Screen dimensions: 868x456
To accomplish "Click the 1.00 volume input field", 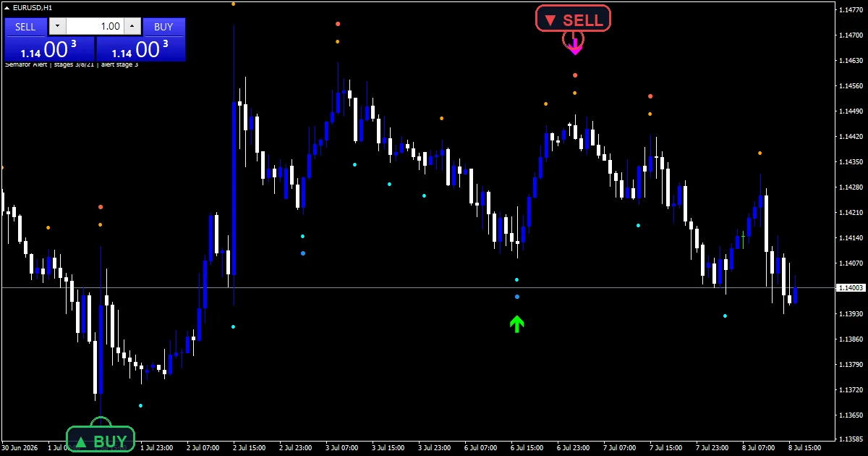I will coord(95,27).
